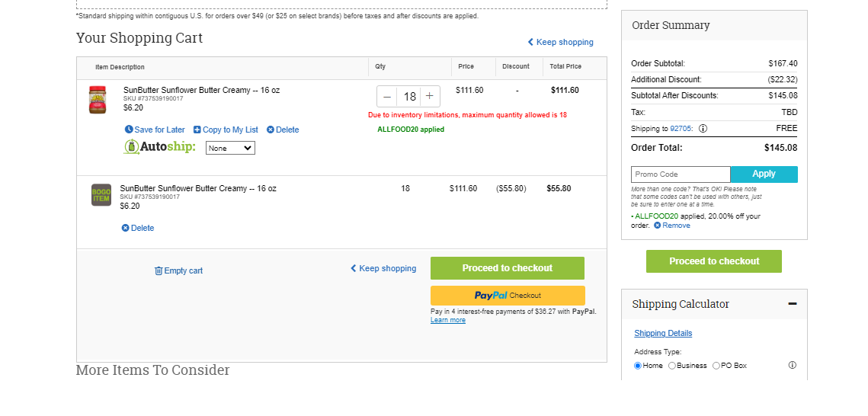
Task: Click the Autoship logo
Action: 159,146
